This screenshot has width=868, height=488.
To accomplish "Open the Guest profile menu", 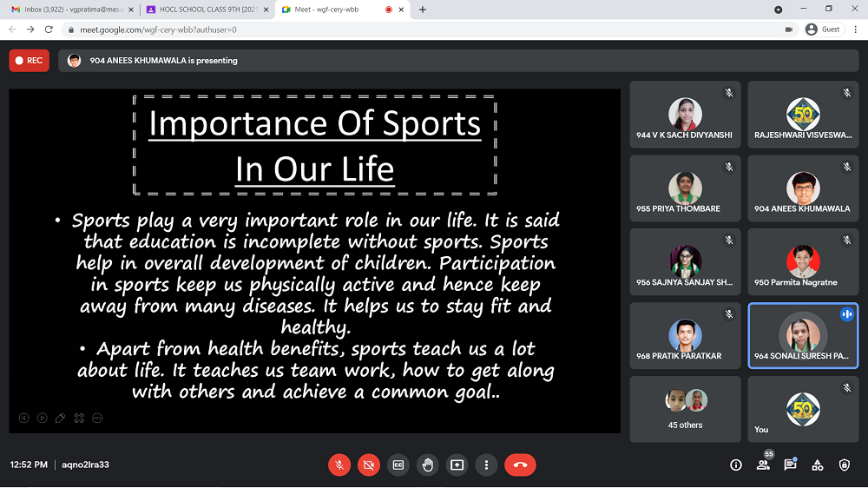I will coord(823,29).
